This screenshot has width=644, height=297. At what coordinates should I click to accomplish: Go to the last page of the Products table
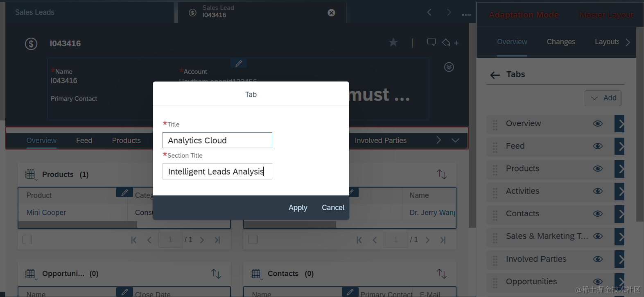(x=217, y=240)
